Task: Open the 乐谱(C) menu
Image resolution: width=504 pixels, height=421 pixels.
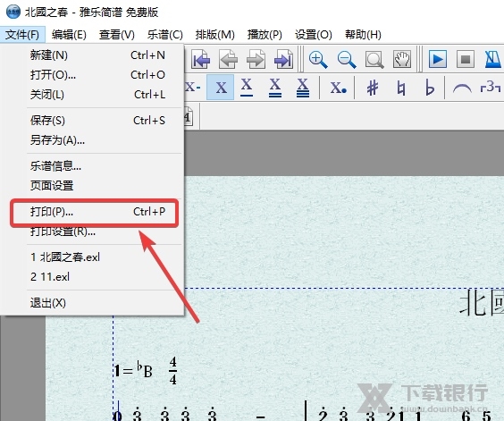Action: [165, 35]
